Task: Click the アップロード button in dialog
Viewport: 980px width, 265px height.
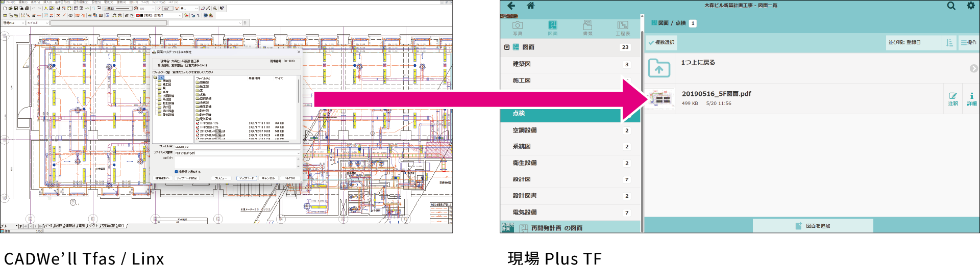Action: pos(247,178)
